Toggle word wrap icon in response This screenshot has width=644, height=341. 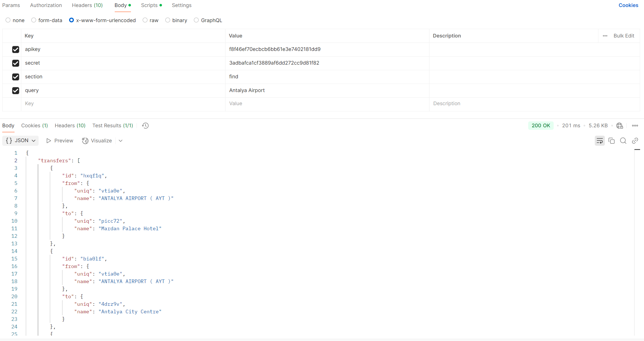[x=600, y=141]
